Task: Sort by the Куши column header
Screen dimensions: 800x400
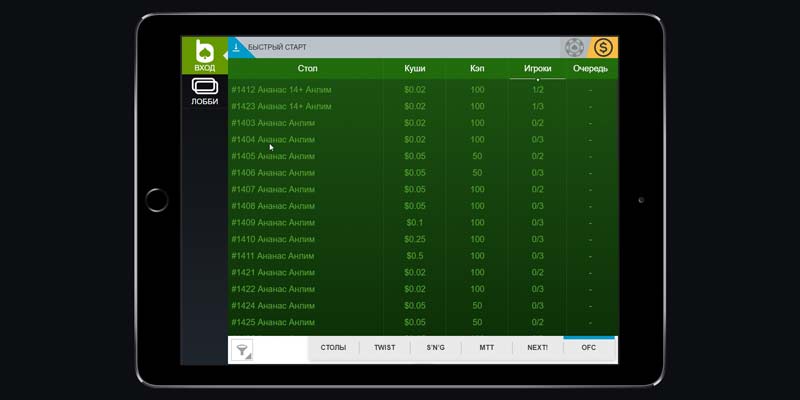Action: 414,68
